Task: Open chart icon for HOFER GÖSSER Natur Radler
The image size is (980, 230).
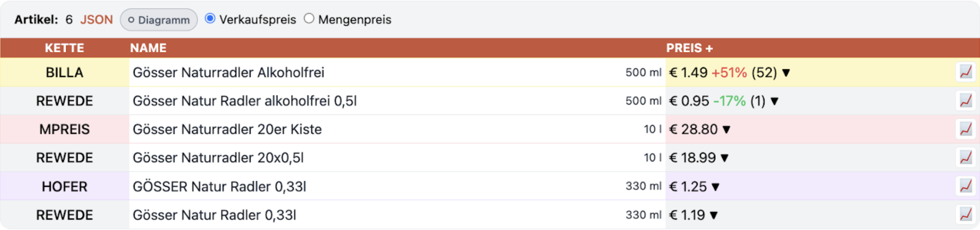Action: tap(965, 186)
